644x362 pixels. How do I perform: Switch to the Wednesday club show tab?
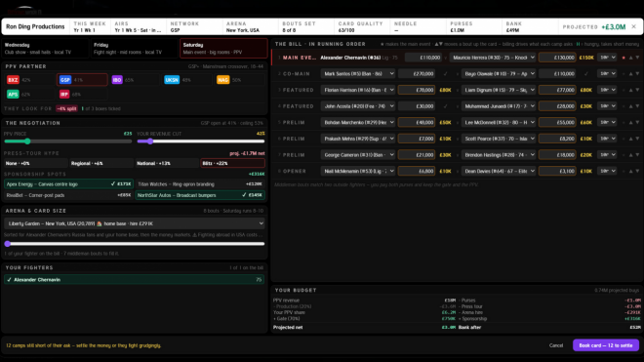(x=45, y=49)
